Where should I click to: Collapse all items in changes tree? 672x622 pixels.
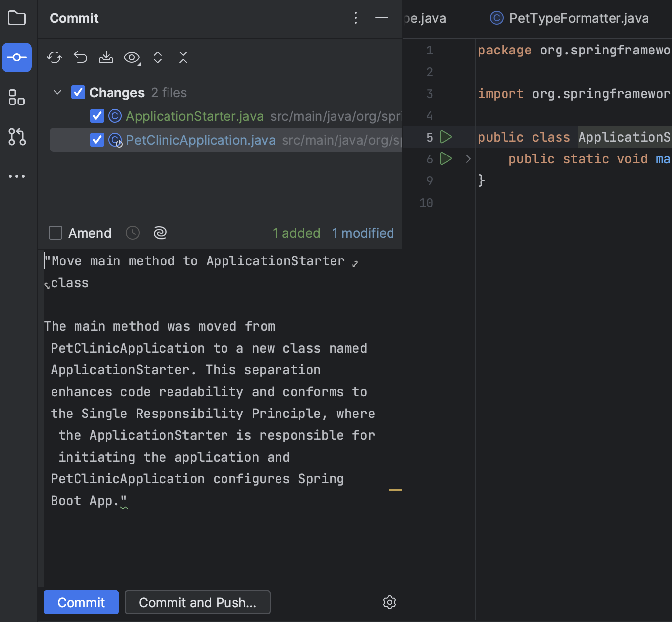[183, 57]
